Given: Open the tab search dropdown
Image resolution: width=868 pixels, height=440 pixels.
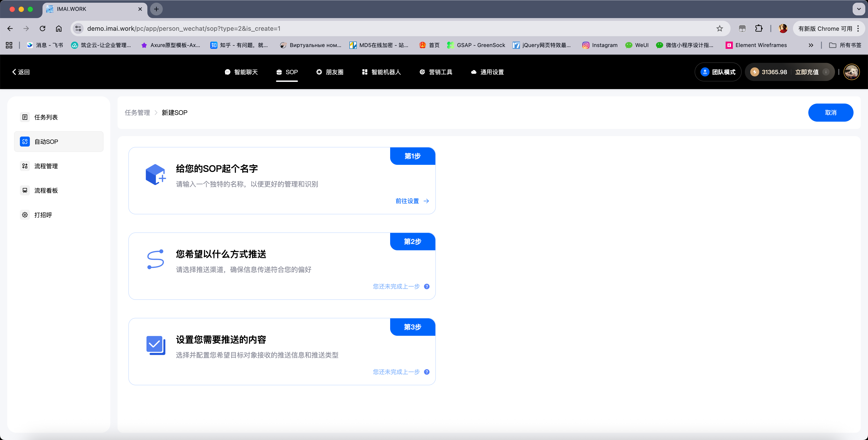Looking at the screenshot, I should click(x=858, y=9).
